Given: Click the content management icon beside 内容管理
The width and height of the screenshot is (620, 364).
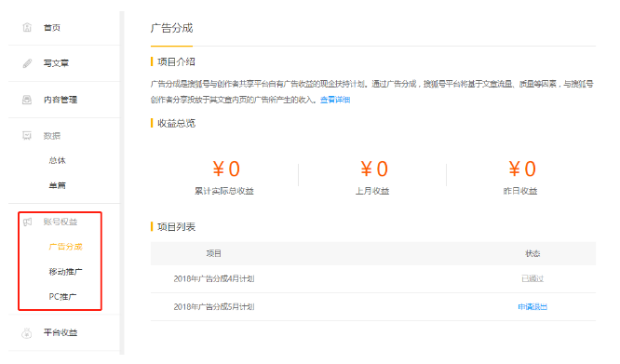Looking at the screenshot, I should pos(27,100).
